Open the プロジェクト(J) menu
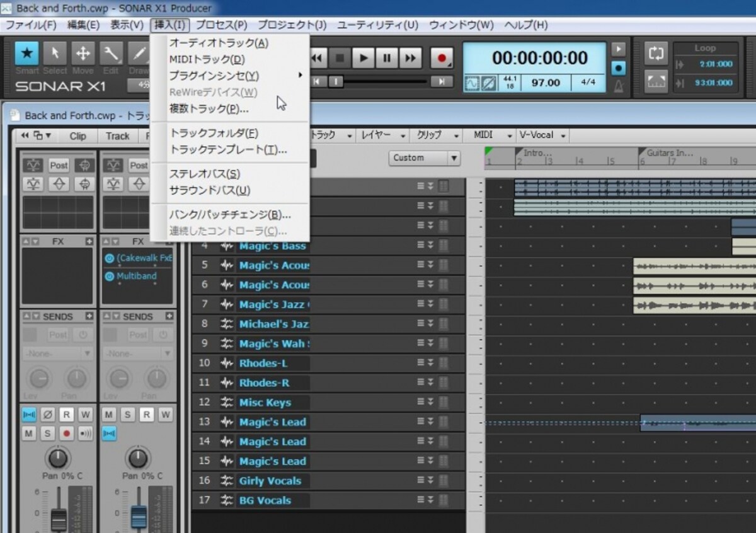This screenshot has height=533, width=756. pos(292,25)
